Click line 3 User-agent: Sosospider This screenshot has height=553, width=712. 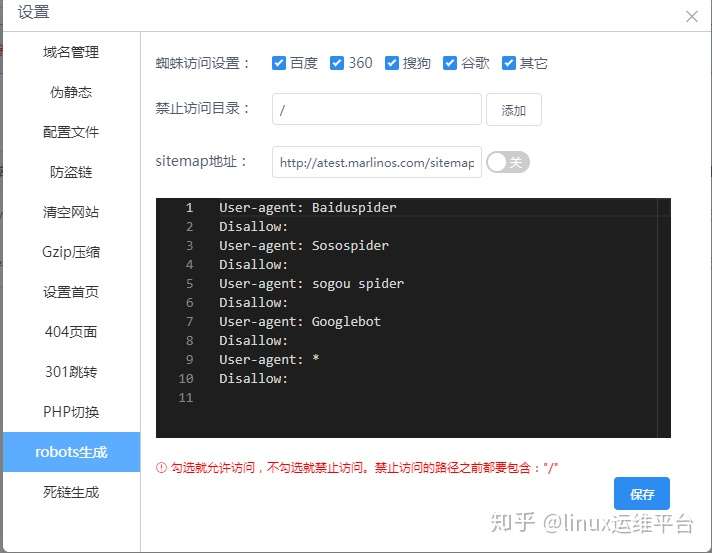[304, 246]
